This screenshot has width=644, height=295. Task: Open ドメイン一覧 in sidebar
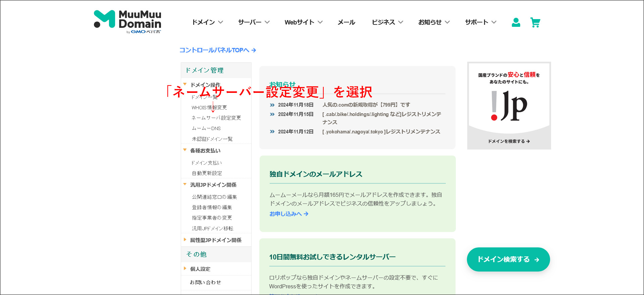pyautogui.click(x=204, y=97)
